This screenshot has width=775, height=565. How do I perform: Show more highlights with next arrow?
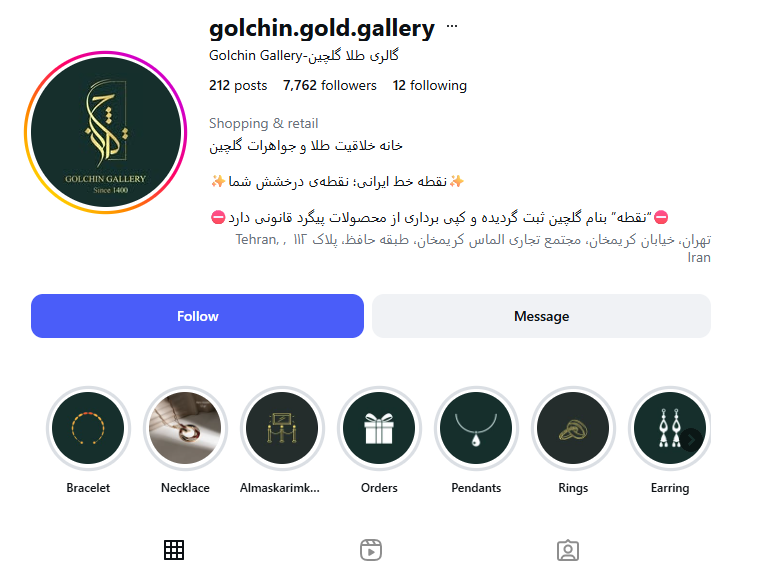coord(691,439)
